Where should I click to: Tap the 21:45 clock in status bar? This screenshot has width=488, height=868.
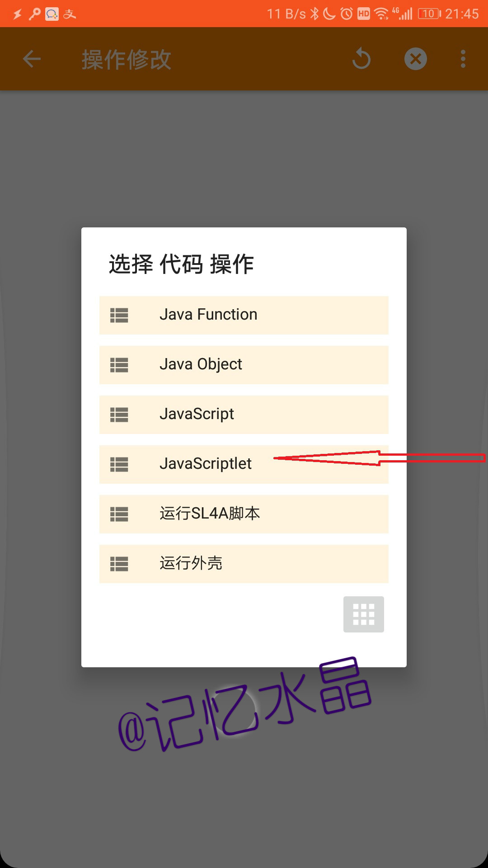[462, 14]
